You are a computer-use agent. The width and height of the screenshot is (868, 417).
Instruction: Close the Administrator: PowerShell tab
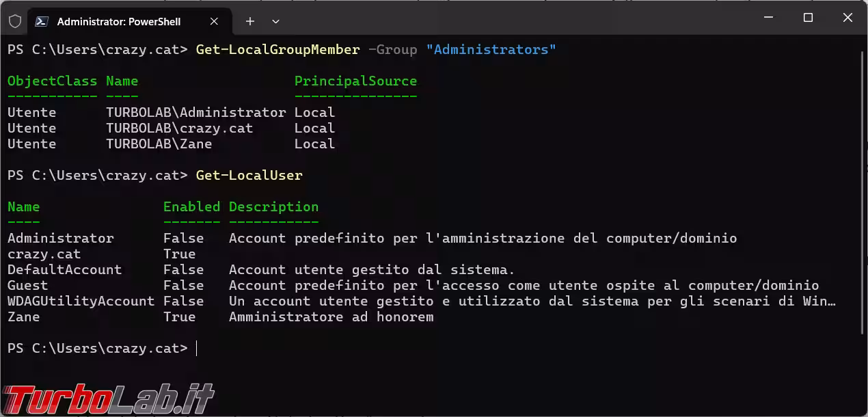pyautogui.click(x=214, y=21)
